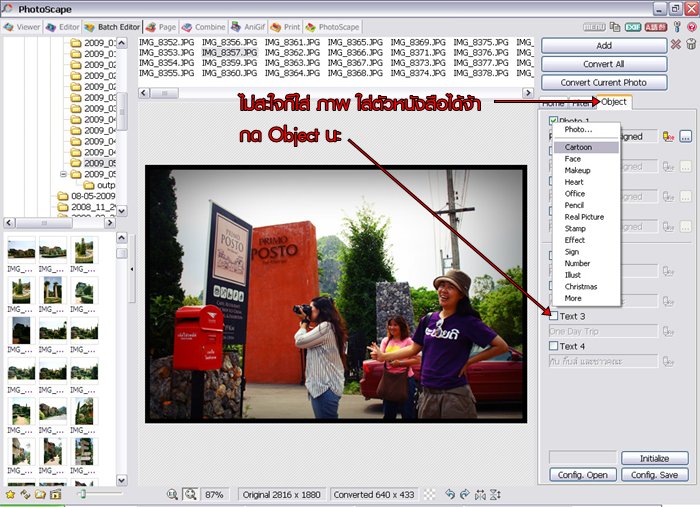The image size is (700, 507).
Task: Collapse the expanded folder tree node
Action: pyautogui.click(x=63, y=174)
